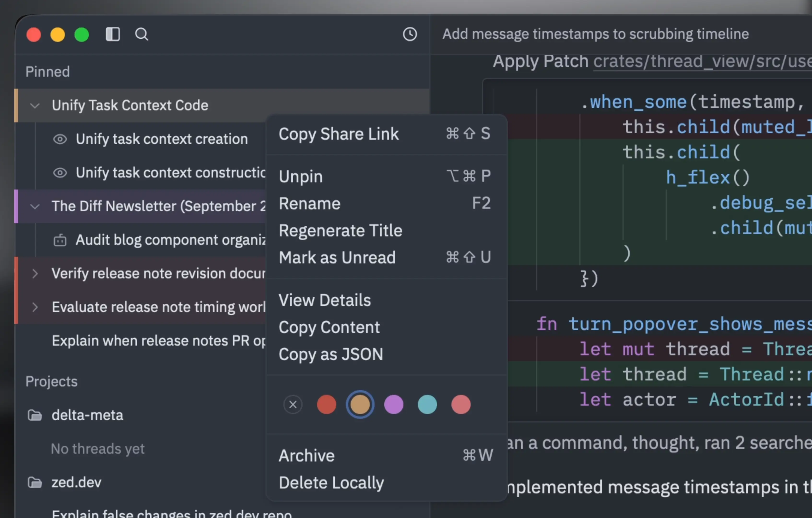Select Audit blog component thread row
812x518 pixels.
pos(141,240)
